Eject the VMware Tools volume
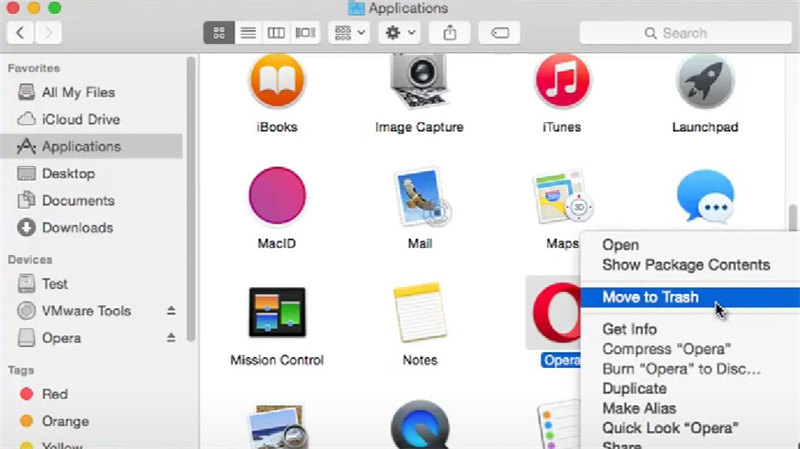Screen dimensions: 800x449 pyautogui.click(x=171, y=310)
